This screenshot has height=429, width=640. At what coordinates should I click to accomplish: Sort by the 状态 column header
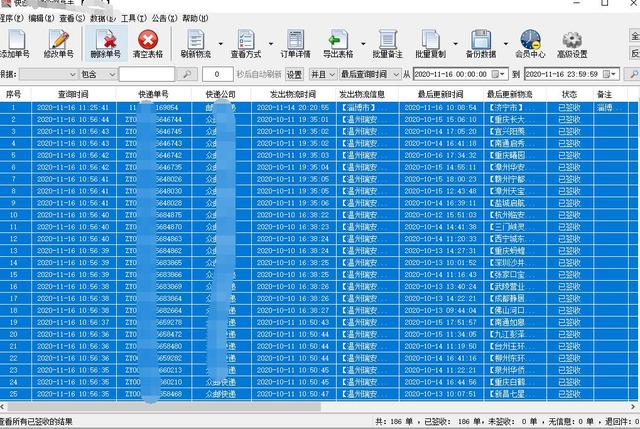569,94
